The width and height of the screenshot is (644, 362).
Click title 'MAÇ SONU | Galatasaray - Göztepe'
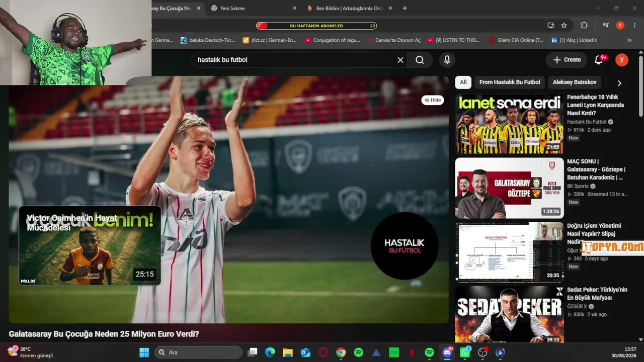(x=596, y=169)
